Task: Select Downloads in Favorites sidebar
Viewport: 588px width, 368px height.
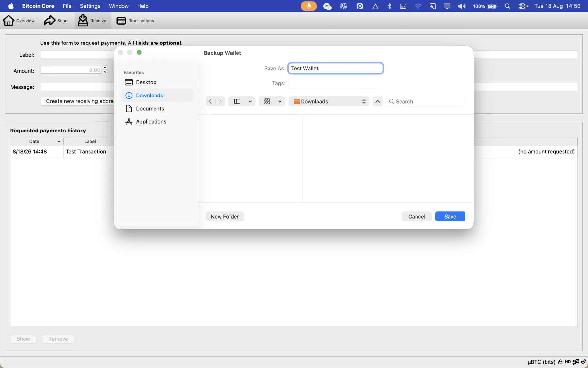Action: (157, 96)
